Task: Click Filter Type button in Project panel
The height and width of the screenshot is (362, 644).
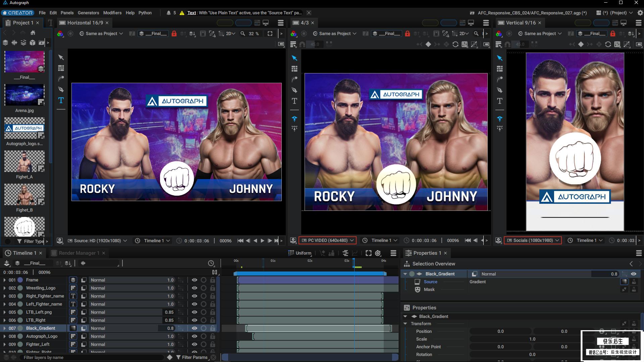Action: [30, 241]
